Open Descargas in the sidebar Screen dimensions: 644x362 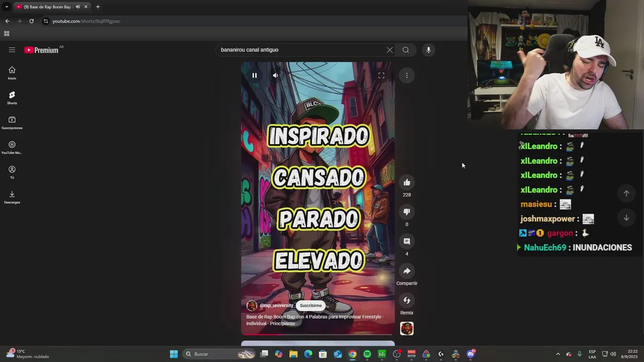[12, 197]
